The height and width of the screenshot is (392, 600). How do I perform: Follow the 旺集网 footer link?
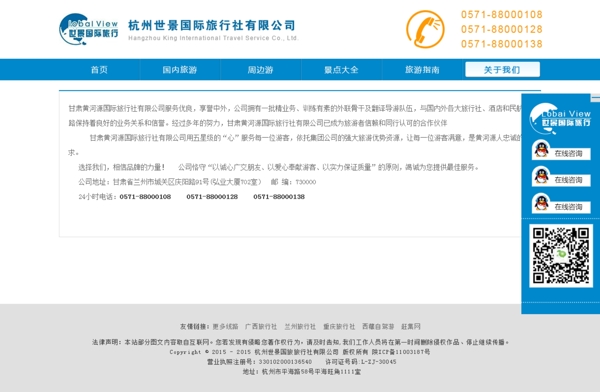[x=411, y=327]
